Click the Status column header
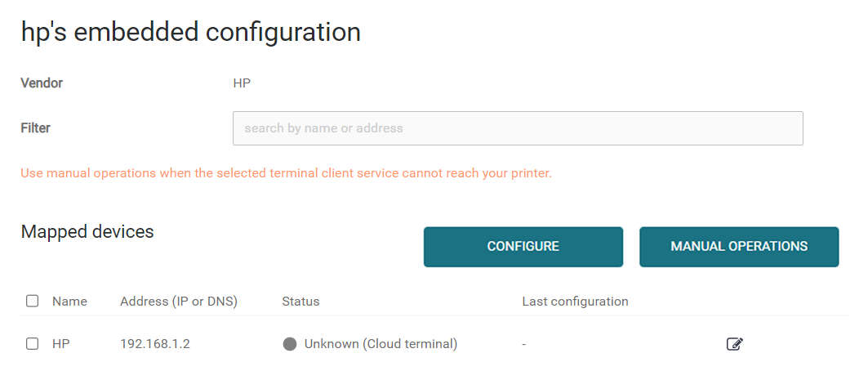The height and width of the screenshot is (371, 868). point(300,302)
